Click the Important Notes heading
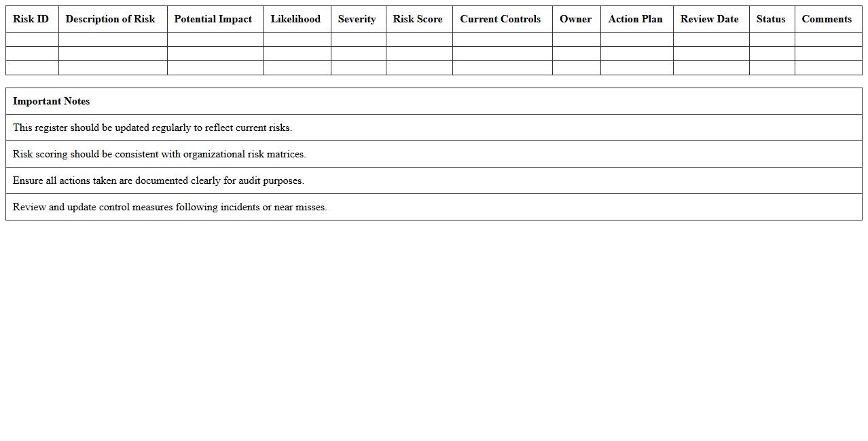Image resolution: width=868 pixels, height=441 pixels. point(52,100)
